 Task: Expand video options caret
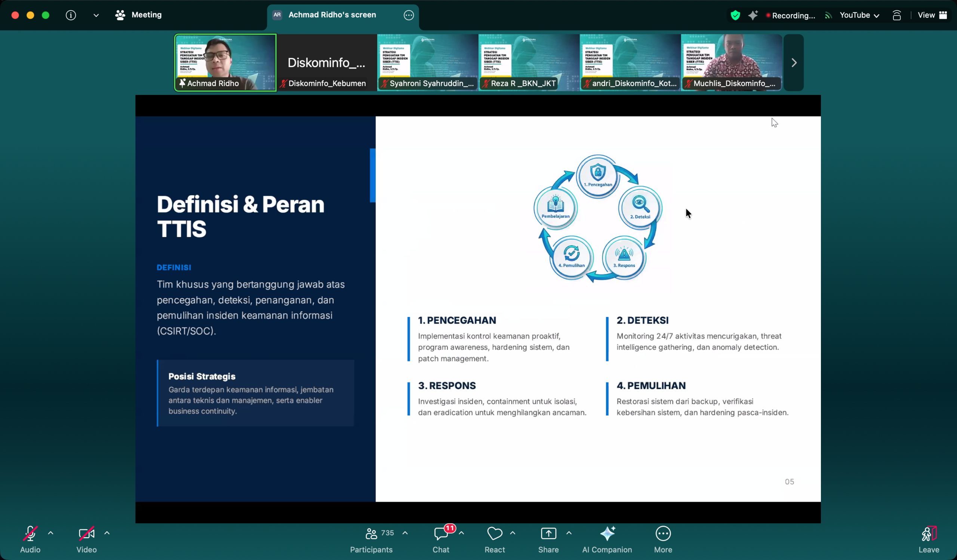click(x=107, y=533)
